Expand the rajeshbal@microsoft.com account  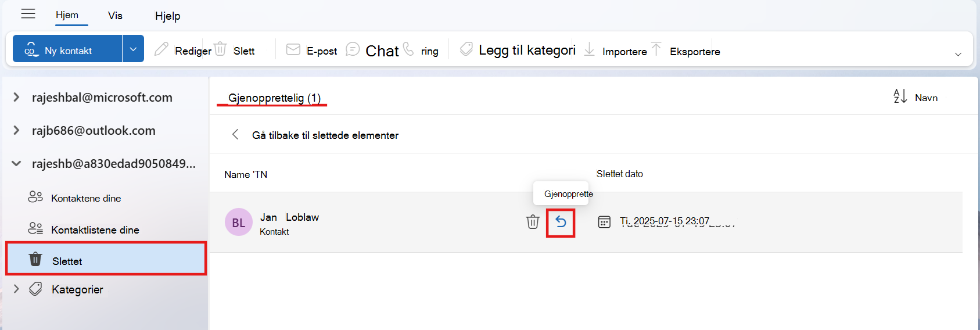point(16,97)
